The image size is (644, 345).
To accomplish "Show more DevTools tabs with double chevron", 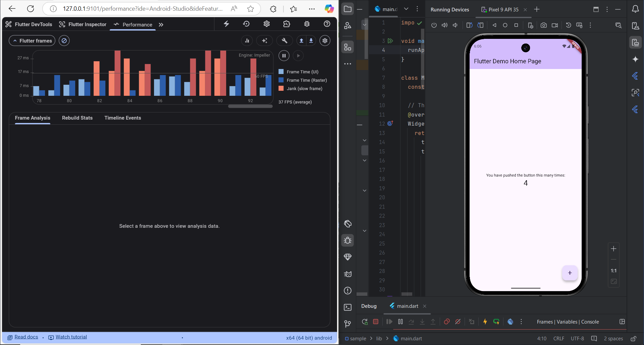I will (161, 24).
